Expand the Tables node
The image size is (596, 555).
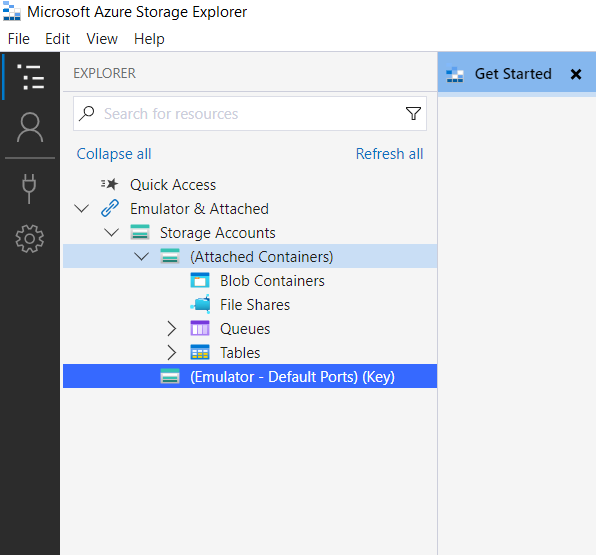pos(172,353)
